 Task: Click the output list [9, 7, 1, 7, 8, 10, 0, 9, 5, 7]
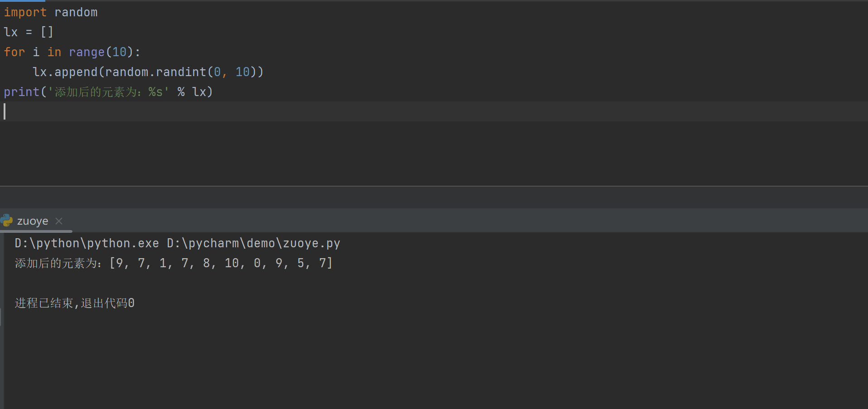point(221,263)
